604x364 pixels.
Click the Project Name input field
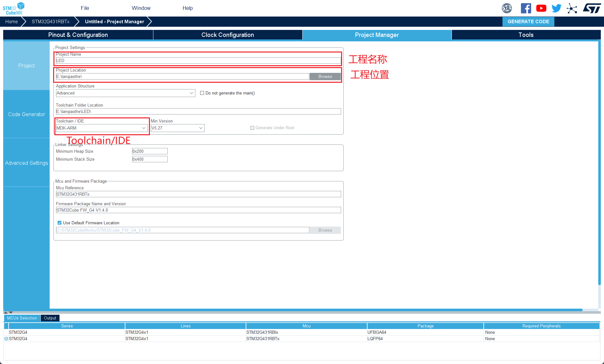point(198,61)
